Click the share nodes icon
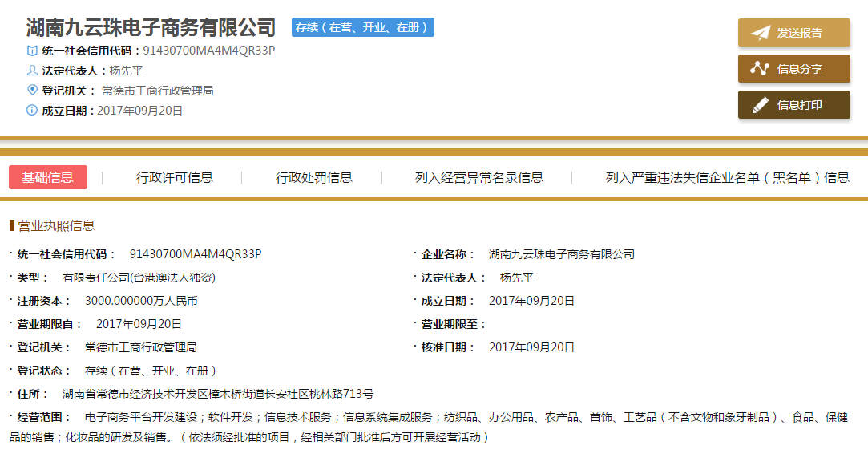The width and height of the screenshot is (868, 458). click(759, 69)
